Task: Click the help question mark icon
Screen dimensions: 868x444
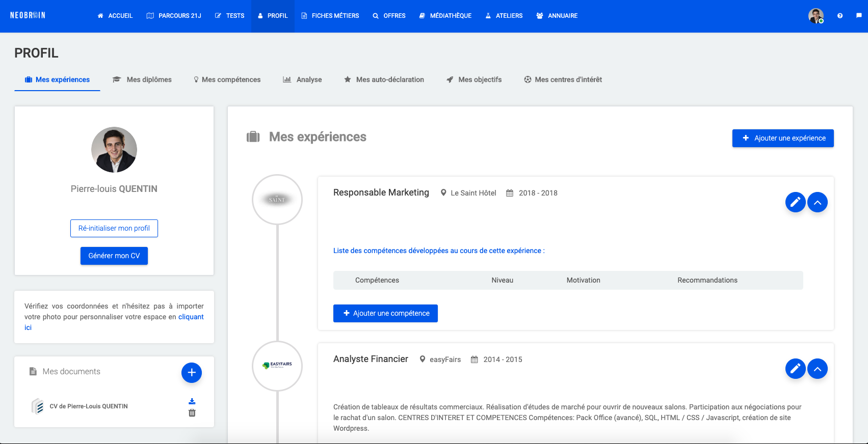Action: [840, 16]
